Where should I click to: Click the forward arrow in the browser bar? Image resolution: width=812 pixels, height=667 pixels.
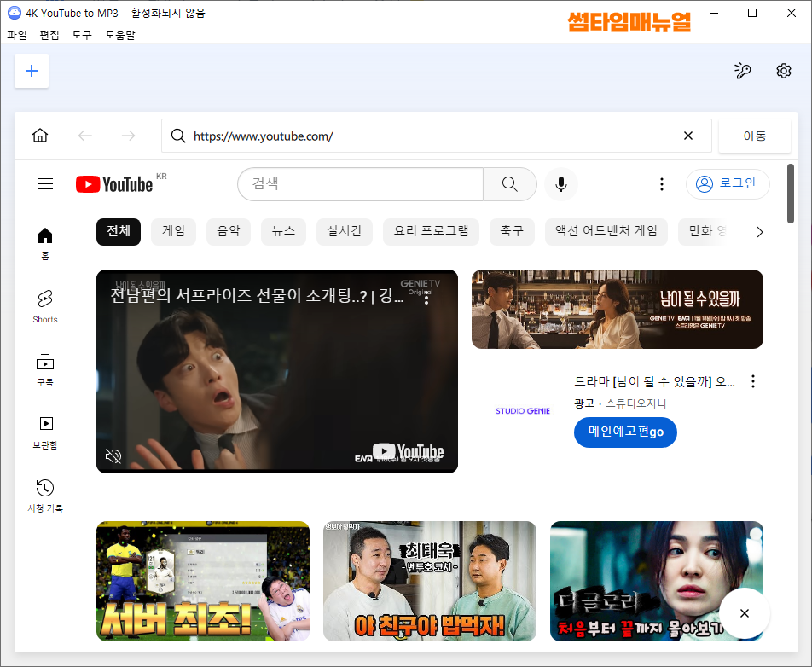pyautogui.click(x=128, y=136)
